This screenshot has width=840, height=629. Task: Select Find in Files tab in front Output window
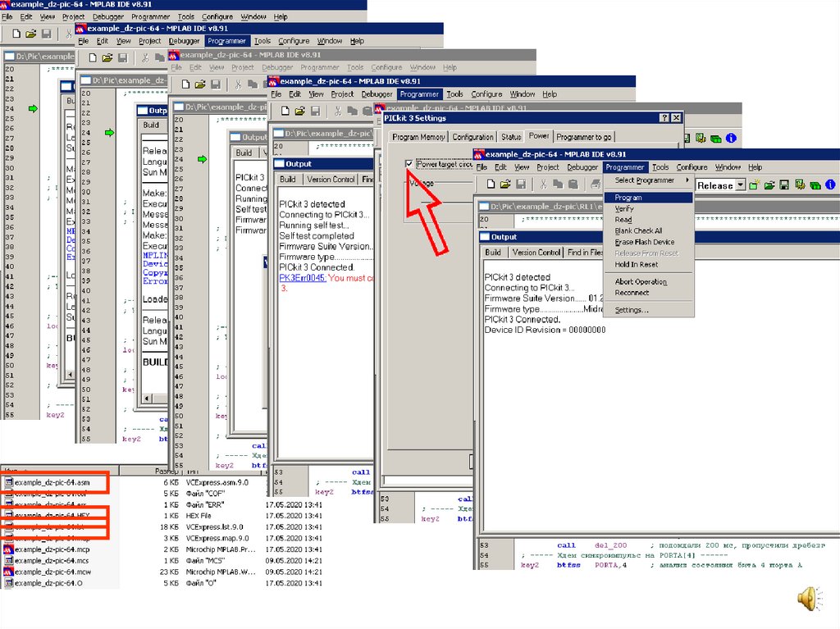584,253
